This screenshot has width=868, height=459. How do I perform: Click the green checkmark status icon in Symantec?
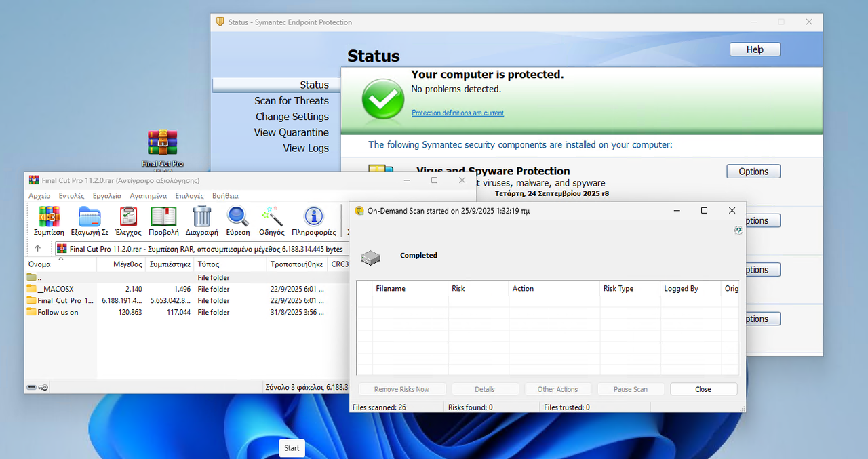pos(383,99)
